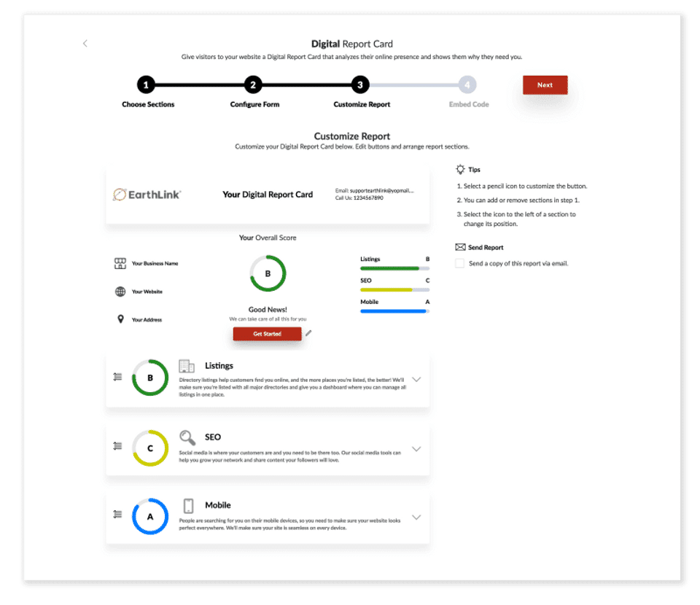This screenshot has width=700, height=605.
Task: Select step 1 Choose Sections circle
Action: point(146,85)
